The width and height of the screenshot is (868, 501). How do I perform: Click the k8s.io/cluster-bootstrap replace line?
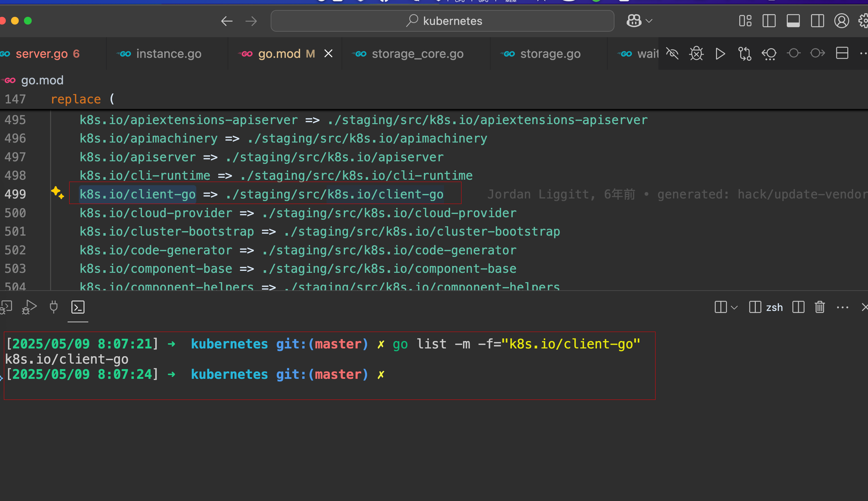point(320,231)
